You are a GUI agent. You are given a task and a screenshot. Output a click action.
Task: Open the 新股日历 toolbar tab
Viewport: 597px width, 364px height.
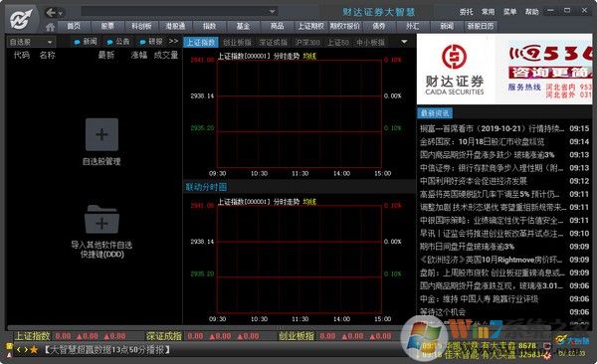481,26
